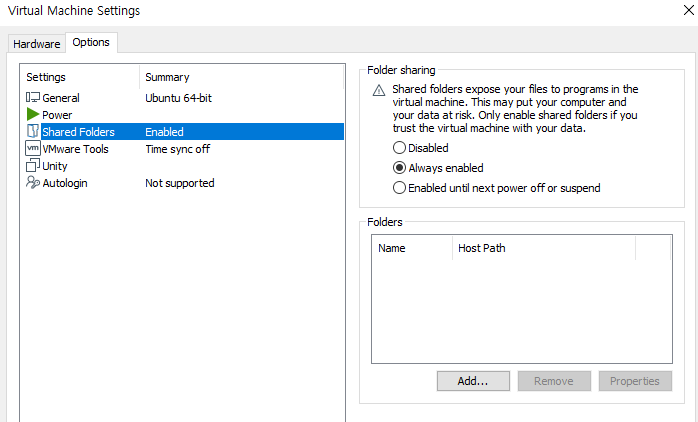
Task: Click the Remove button
Action: pyautogui.click(x=554, y=381)
